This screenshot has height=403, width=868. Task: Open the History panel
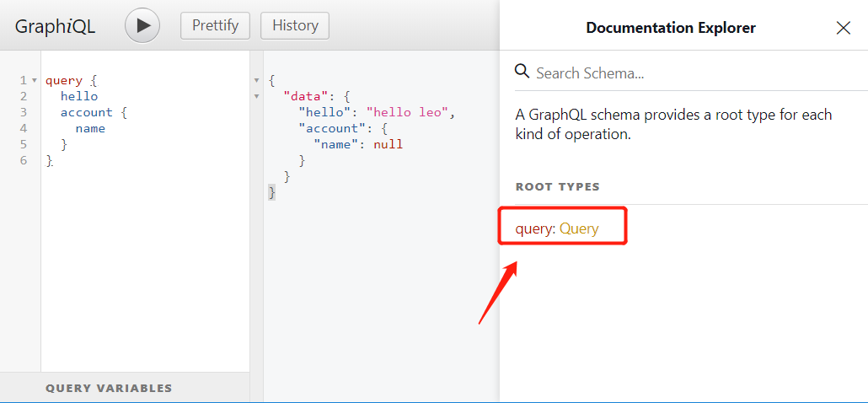point(295,25)
